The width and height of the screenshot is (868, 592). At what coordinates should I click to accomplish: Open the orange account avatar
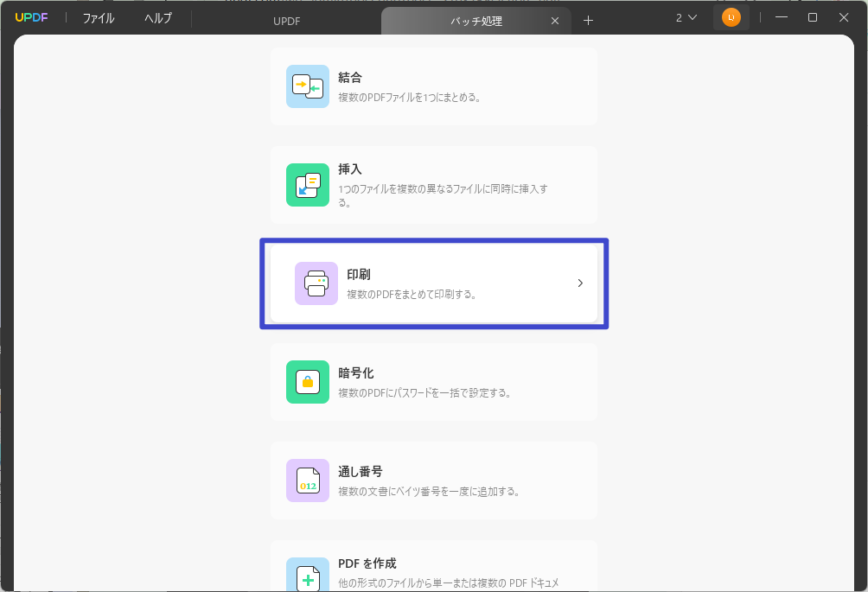click(731, 16)
